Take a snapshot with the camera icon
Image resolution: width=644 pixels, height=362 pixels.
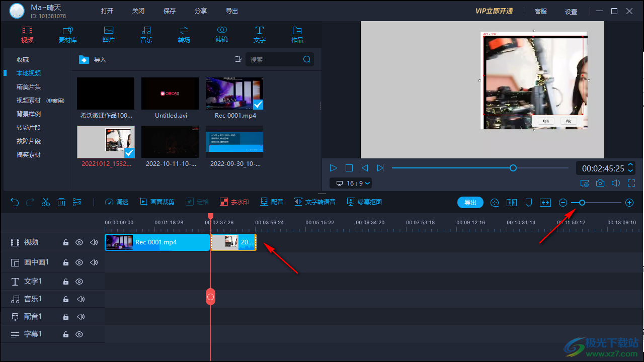pos(600,184)
